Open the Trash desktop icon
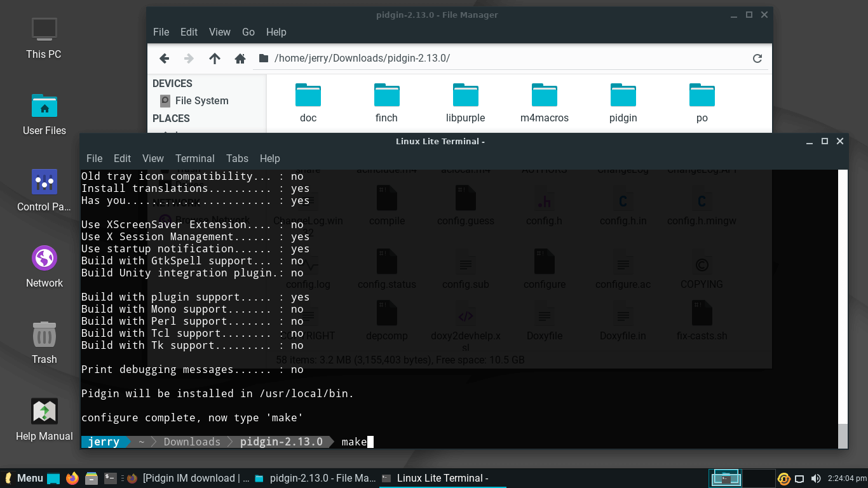Viewport: 868px width, 488px height. pyautogui.click(x=44, y=342)
